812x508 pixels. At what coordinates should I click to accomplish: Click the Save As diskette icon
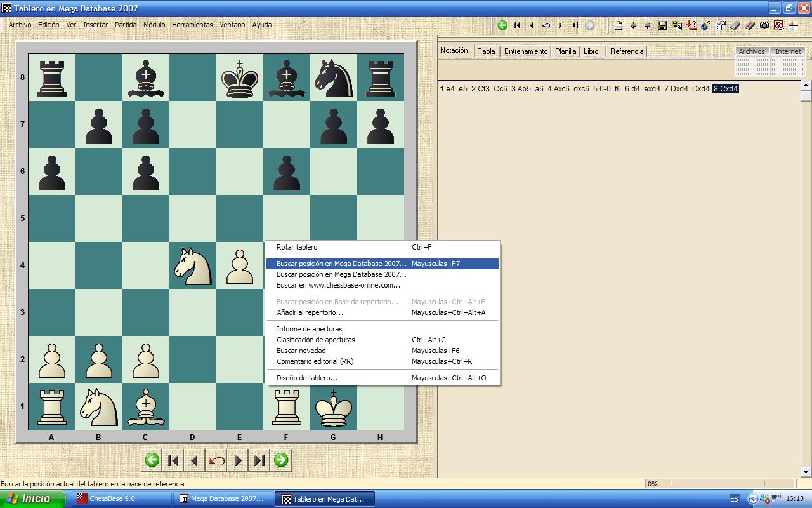click(676, 25)
